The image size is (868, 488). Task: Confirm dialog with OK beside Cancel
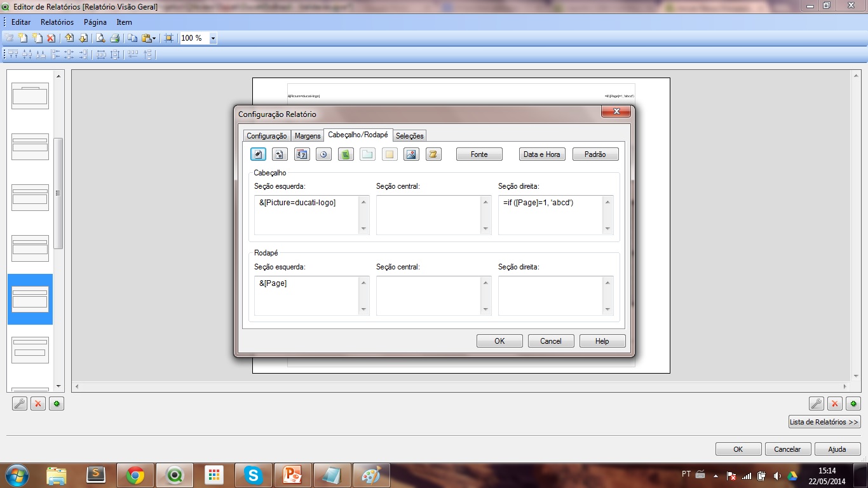point(499,341)
